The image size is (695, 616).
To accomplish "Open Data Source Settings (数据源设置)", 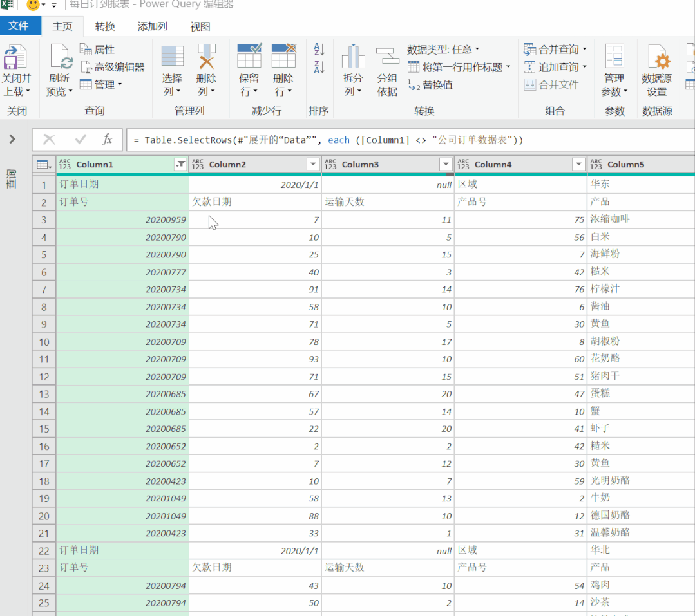I will point(657,71).
